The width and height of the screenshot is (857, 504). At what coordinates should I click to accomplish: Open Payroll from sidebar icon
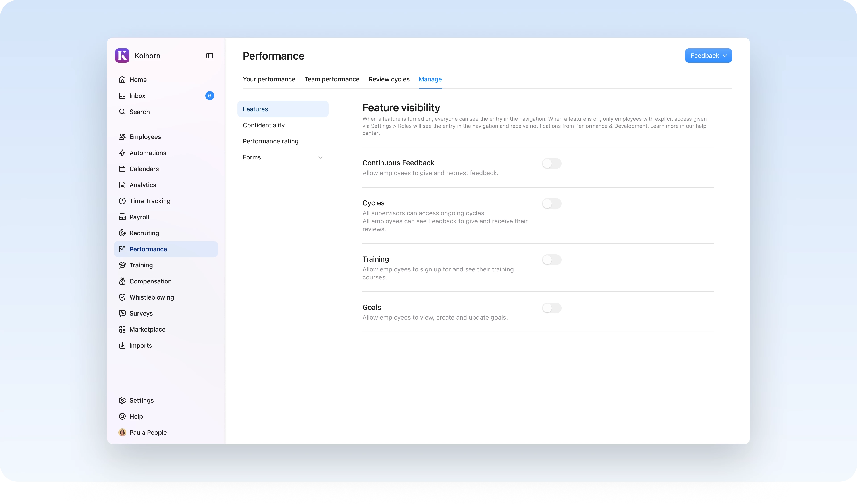click(x=122, y=217)
